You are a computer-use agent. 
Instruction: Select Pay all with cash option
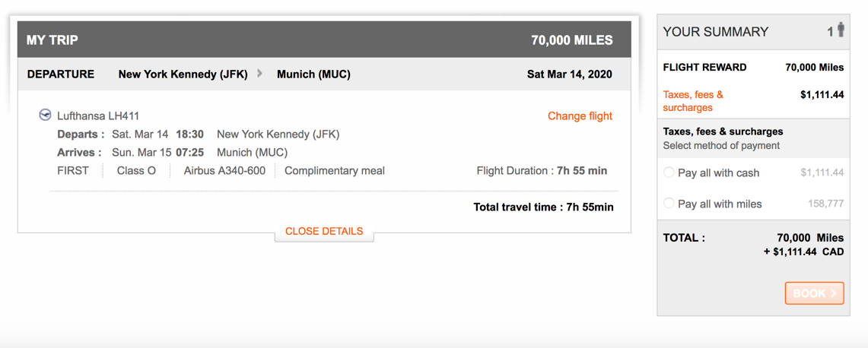669,172
